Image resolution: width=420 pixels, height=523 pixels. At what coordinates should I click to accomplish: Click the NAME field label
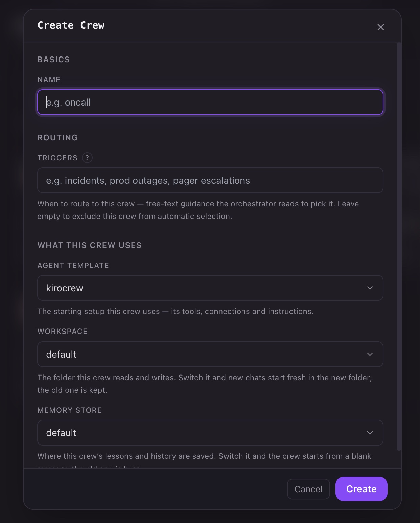pos(49,80)
